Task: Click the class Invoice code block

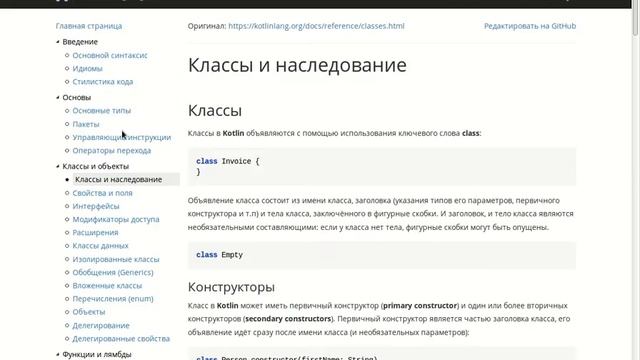Action: [x=382, y=167]
